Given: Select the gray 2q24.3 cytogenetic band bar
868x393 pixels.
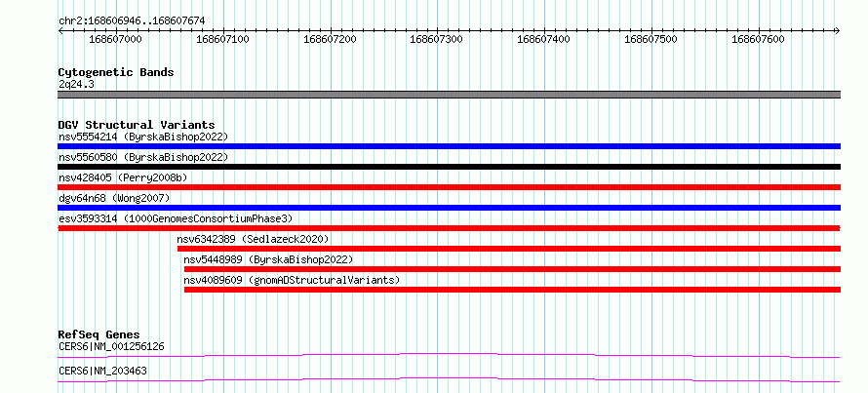Looking at the screenshot, I should pyautogui.click(x=449, y=95).
